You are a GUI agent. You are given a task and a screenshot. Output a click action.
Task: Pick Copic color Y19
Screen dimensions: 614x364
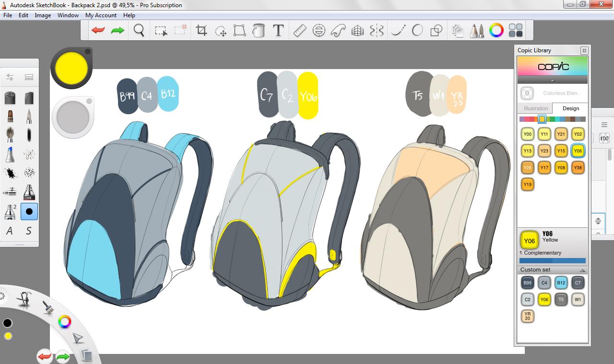tap(528, 184)
